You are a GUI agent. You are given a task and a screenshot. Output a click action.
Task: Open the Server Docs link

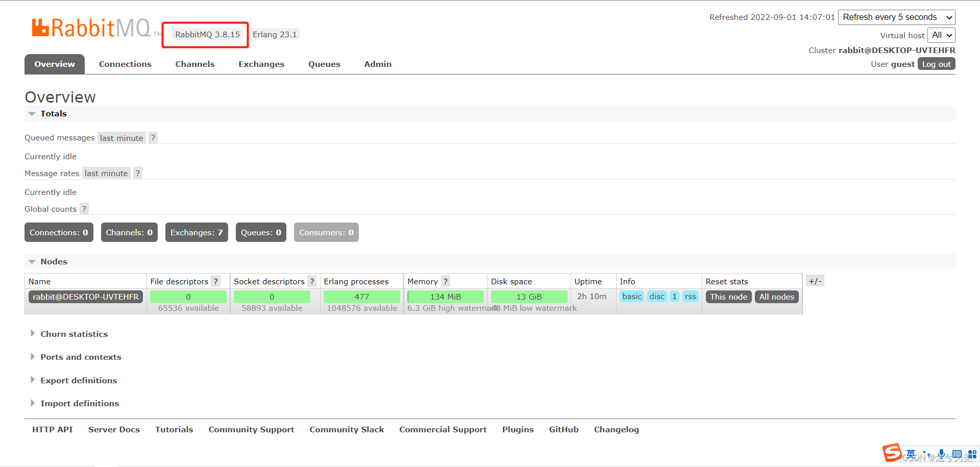[x=114, y=430]
